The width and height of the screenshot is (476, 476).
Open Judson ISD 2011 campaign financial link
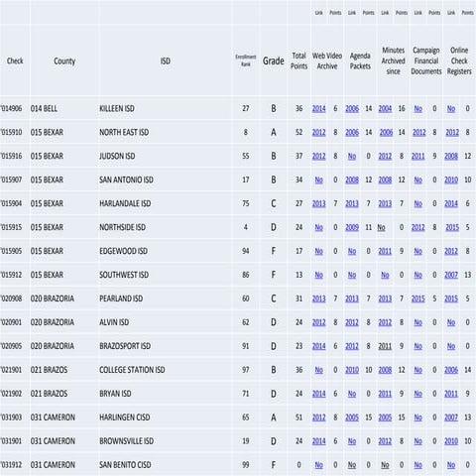pos(417,157)
